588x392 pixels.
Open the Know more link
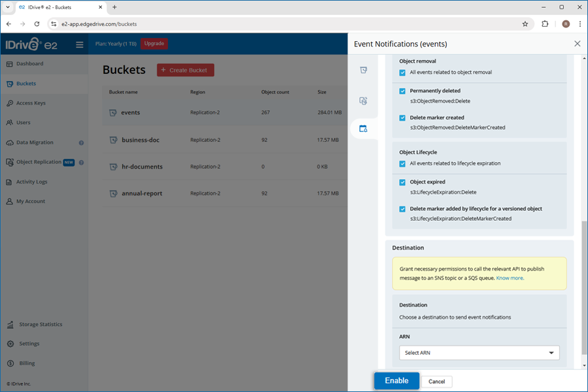pos(510,278)
